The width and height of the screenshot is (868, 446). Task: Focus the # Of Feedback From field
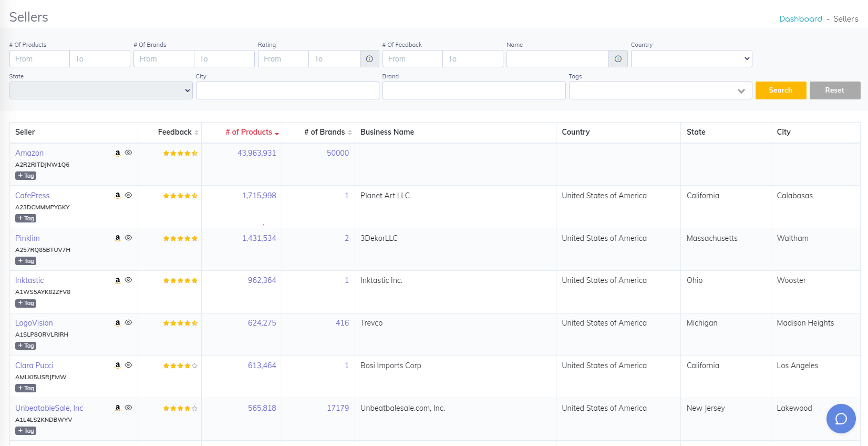click(412, 59)
